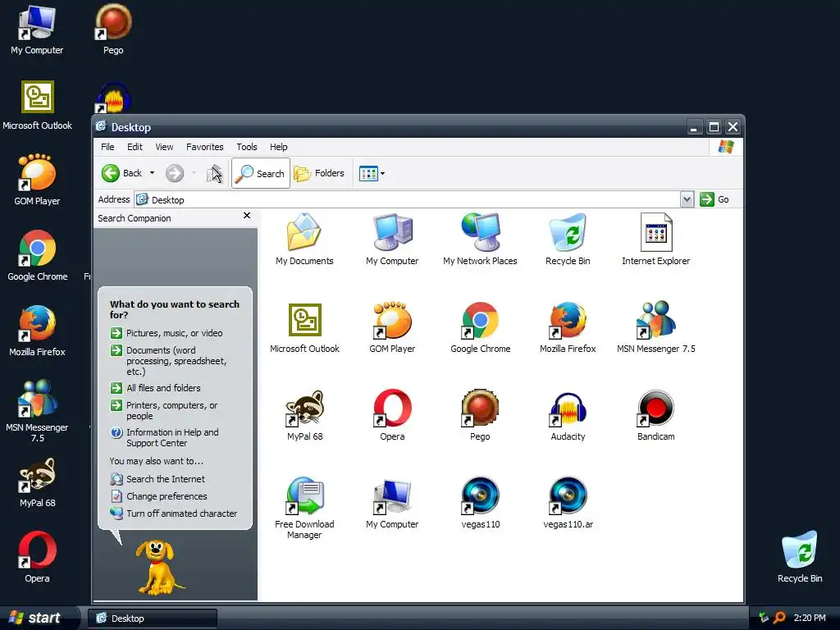Screen dimensions: 840x630
Task: Click the green Back arrow button
Action: point(111,173)
